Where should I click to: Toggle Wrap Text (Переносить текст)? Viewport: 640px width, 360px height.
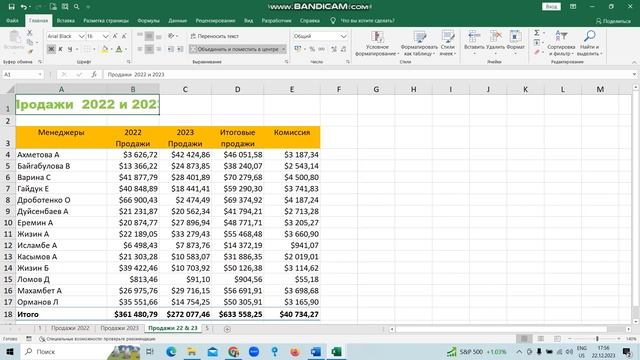(x=215, y=36)
